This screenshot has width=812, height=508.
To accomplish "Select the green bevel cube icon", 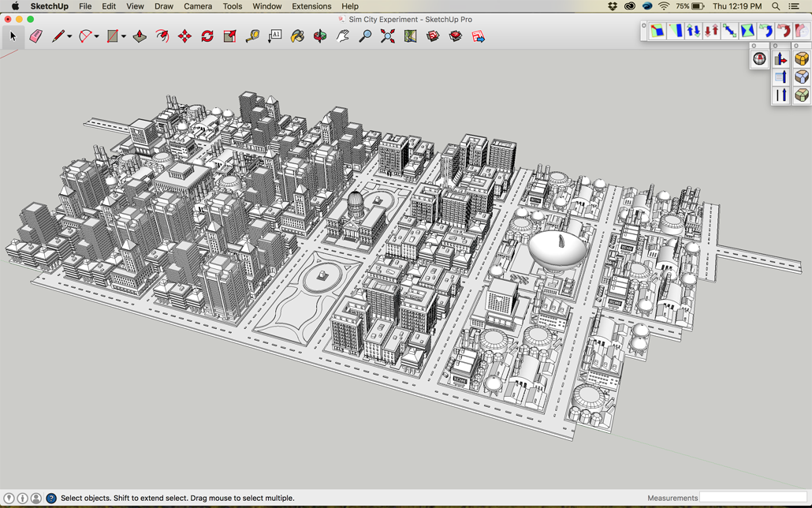I will point(802,95).
